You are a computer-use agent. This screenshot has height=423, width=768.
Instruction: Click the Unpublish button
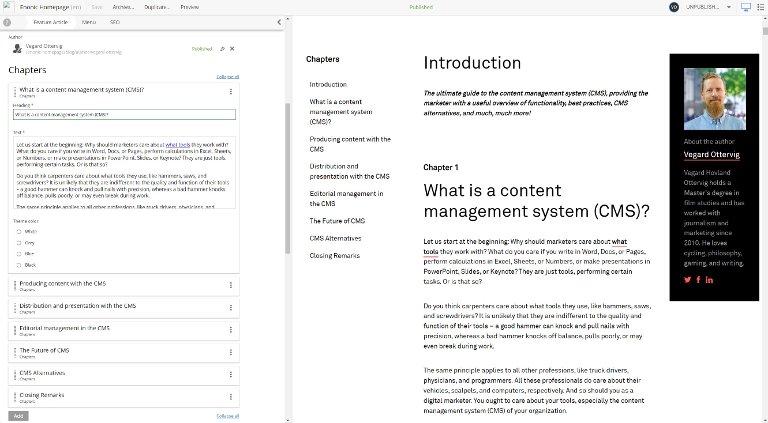[x=702, y=7]
